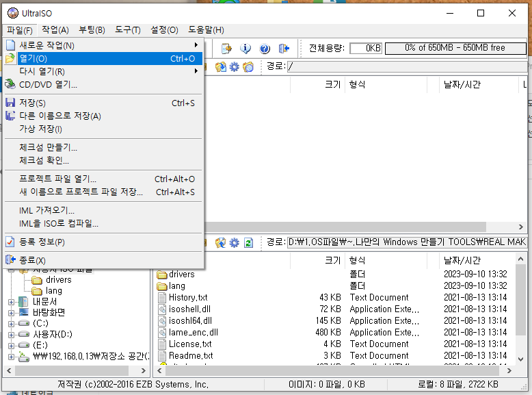Open the 설정(O) menu

[164, 30]
